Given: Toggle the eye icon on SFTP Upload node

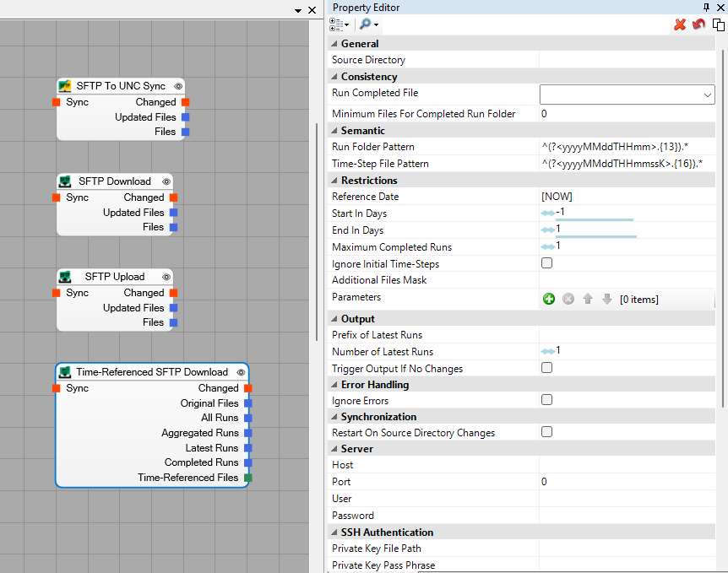Looking at the screenshot, I should click(x=166, y=277).
